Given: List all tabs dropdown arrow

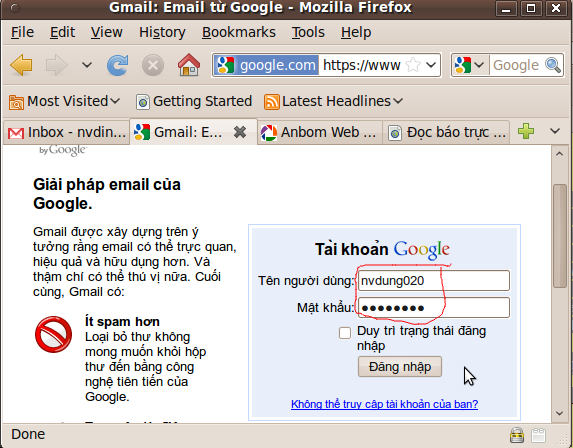Looking at the screenshot, I should (x=555, y=131).
